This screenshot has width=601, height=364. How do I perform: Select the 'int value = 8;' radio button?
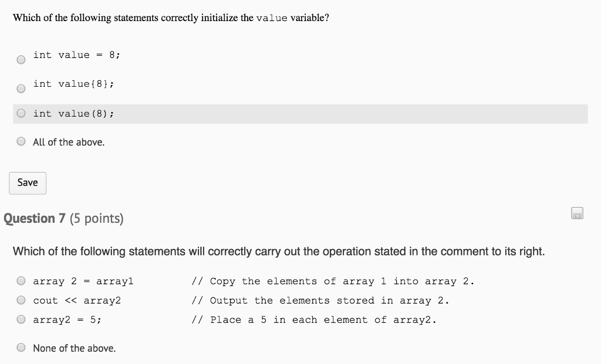coord(21,59)
